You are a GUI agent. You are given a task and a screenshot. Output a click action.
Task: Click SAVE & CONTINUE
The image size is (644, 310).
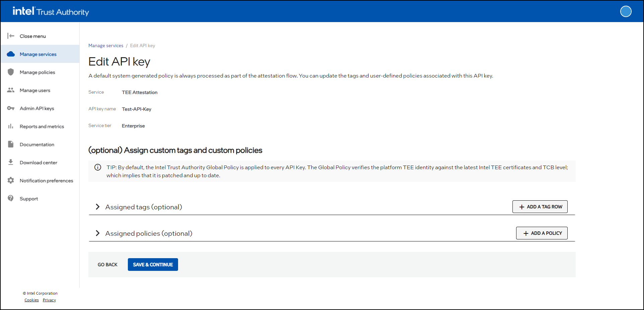click(153, 265)
